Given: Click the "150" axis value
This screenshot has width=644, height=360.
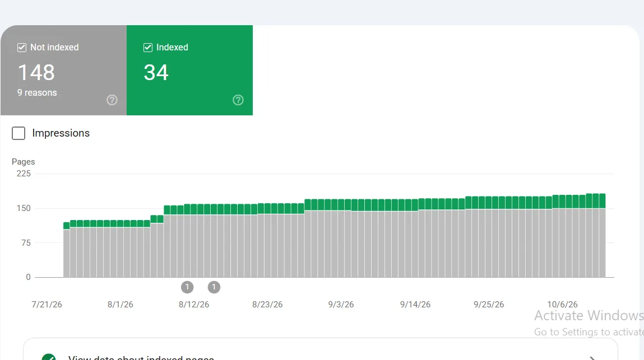Looking at the screenshot, I should [24, 208].
